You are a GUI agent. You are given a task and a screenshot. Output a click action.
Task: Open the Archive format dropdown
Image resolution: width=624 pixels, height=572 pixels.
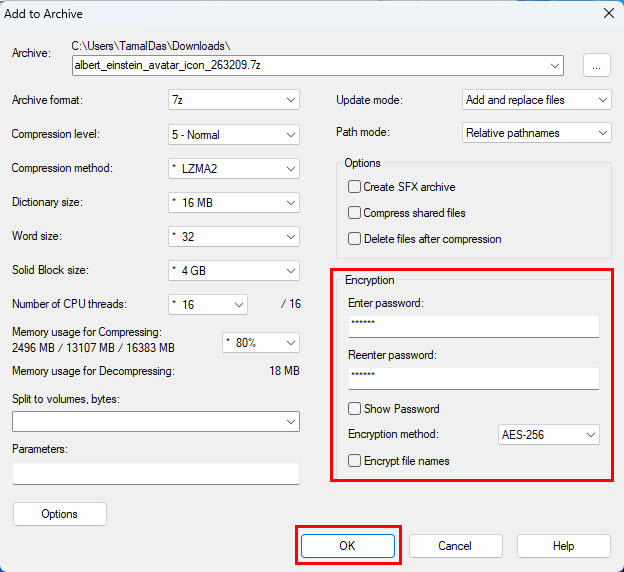point(234,100)
